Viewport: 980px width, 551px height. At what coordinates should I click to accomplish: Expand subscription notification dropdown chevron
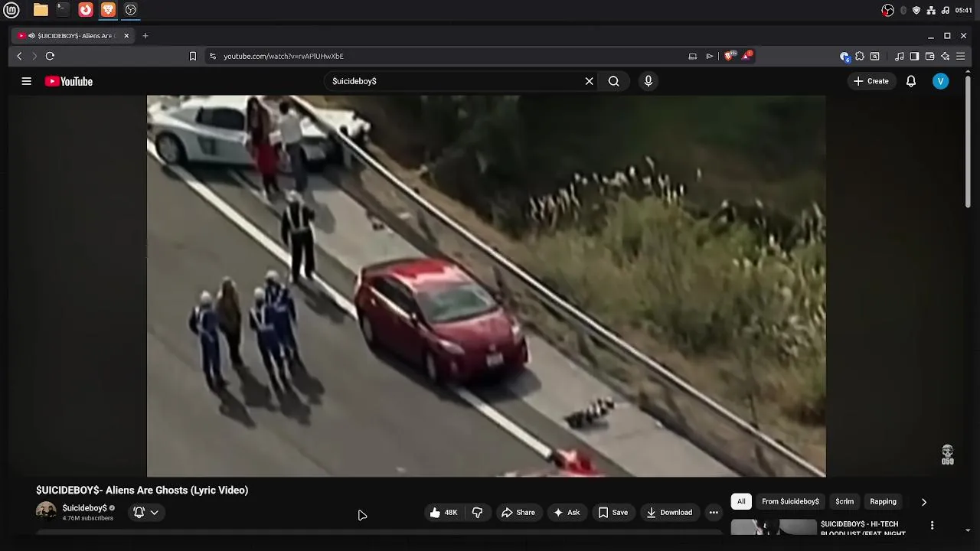pos(155,513)
